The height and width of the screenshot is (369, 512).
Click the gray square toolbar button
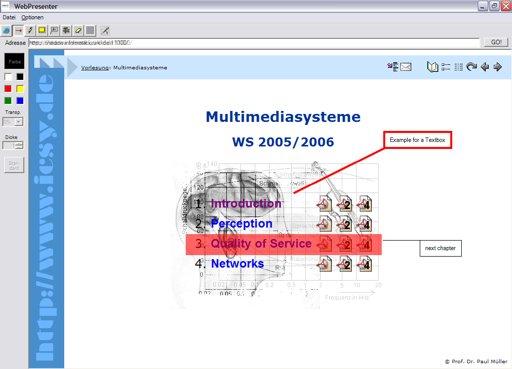(90, 31)
